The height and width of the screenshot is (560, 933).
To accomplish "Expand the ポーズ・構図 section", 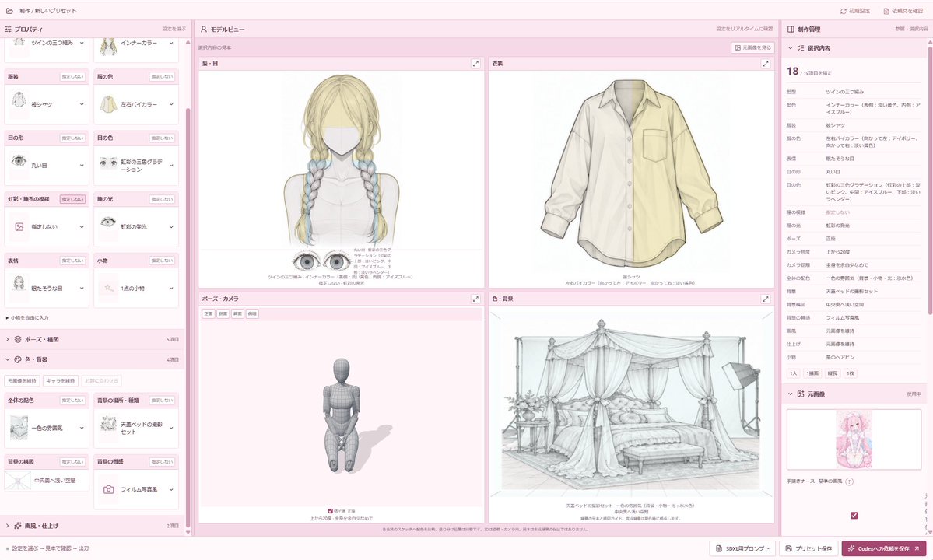I will click(x=93, y=339).
